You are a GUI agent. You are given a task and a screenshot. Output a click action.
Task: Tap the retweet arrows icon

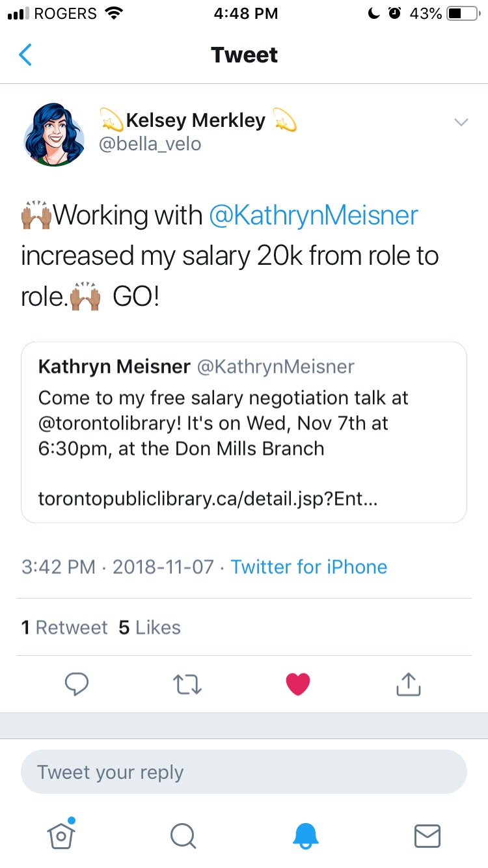(x=187, y=684)
